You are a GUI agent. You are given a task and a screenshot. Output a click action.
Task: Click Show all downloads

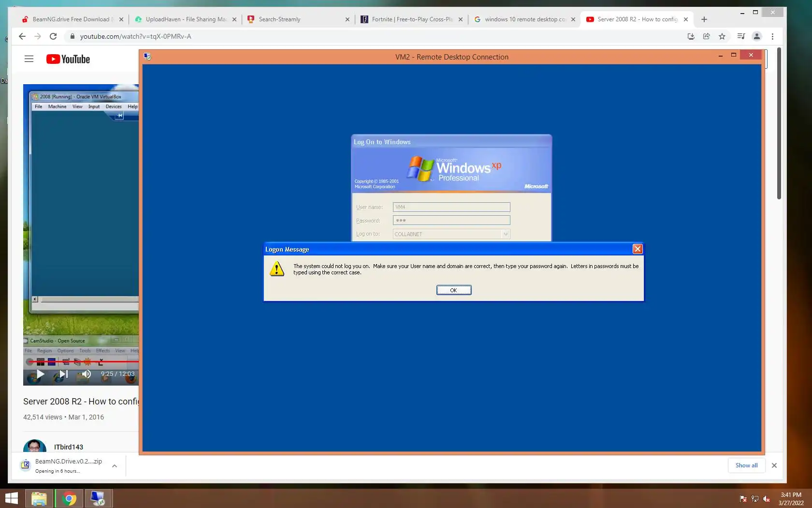(747, 465)
